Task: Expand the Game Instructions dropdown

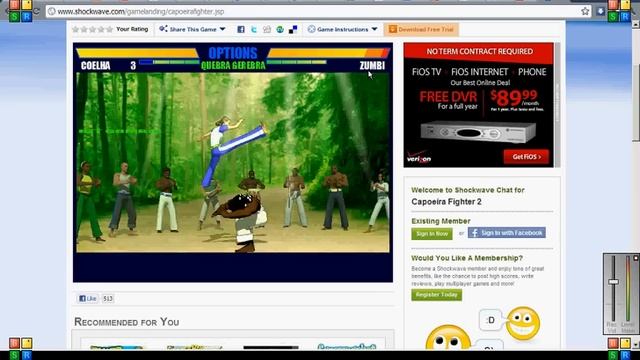Action: [374, 29]
